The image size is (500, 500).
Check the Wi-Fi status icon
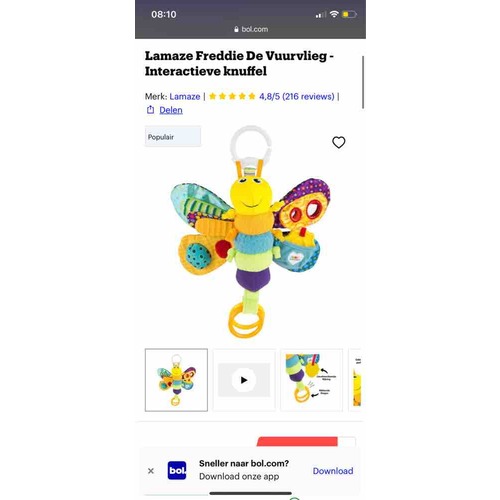click(x=334, y=14)
